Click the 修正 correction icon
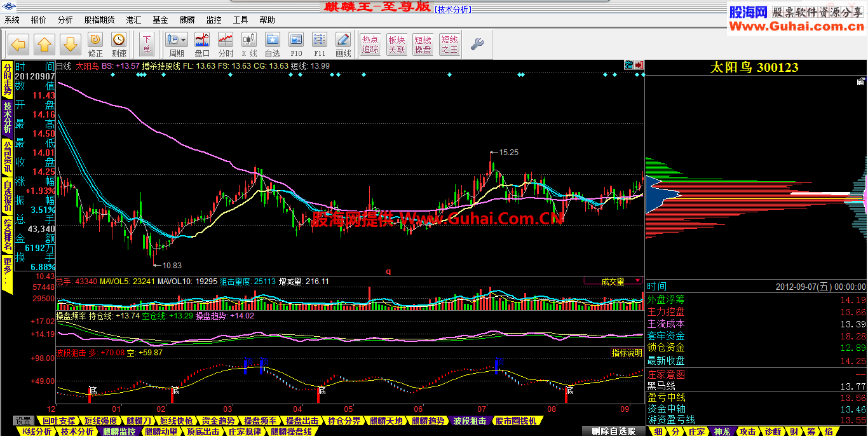The image size is (868, 436). point(95,44)
